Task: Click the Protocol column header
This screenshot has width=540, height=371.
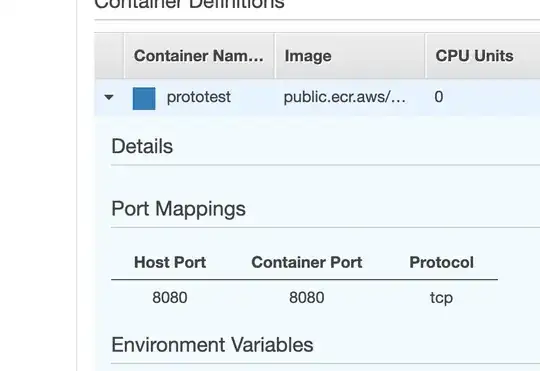Action: (x=441, y=262)
